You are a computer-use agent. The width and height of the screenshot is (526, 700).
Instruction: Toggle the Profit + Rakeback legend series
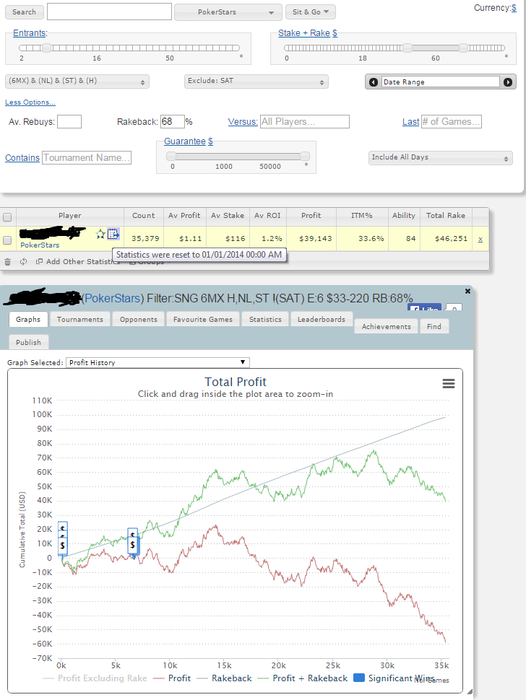[x=303, y=678]
